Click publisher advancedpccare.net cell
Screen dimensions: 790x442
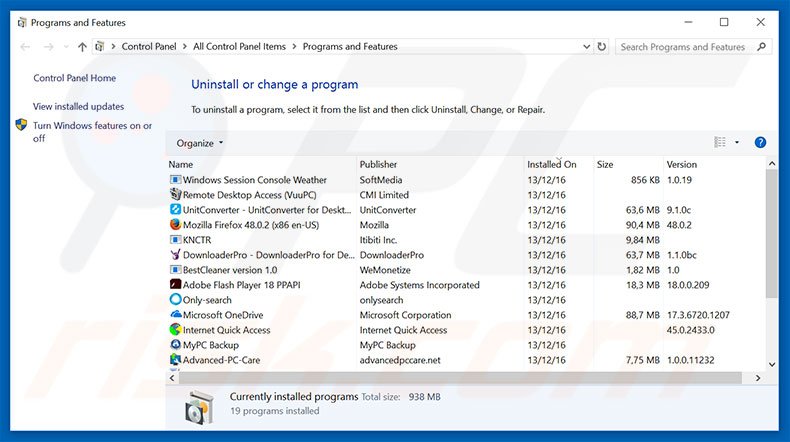click(400, 360)
